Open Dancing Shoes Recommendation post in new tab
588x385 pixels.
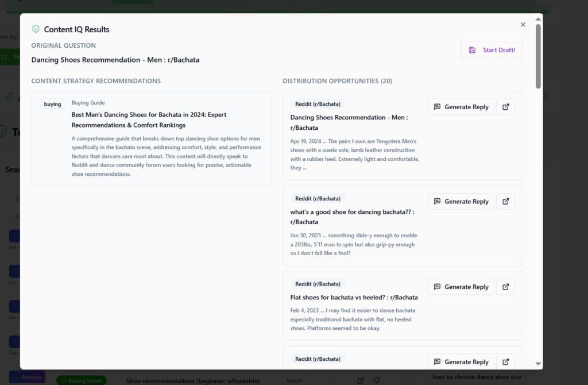[x=505, y=107]
